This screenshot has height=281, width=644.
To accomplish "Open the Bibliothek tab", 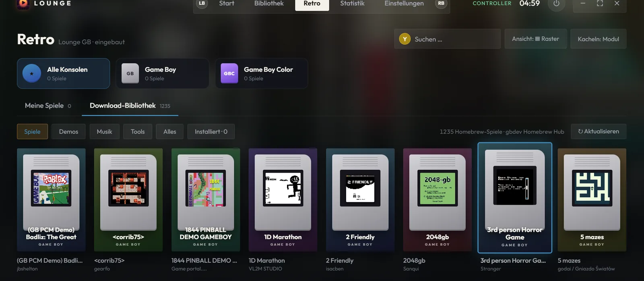I will pos(269,4).
